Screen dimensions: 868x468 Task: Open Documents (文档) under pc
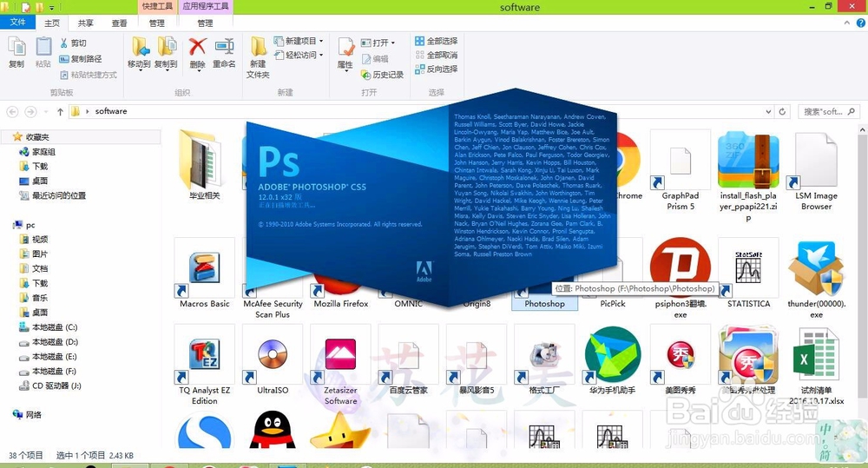[x=34, y=268]
